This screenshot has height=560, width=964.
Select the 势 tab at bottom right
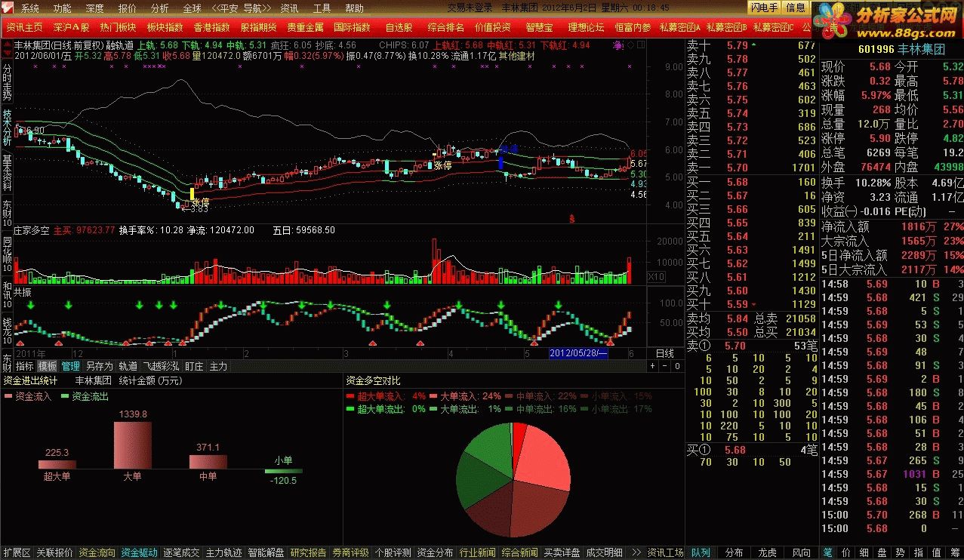pyautogui.click(x=900, y=552)
